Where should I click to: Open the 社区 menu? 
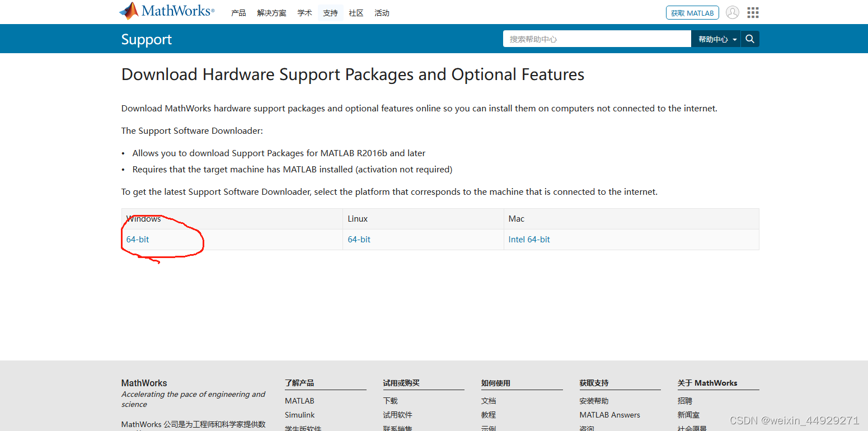click(356, 13)
